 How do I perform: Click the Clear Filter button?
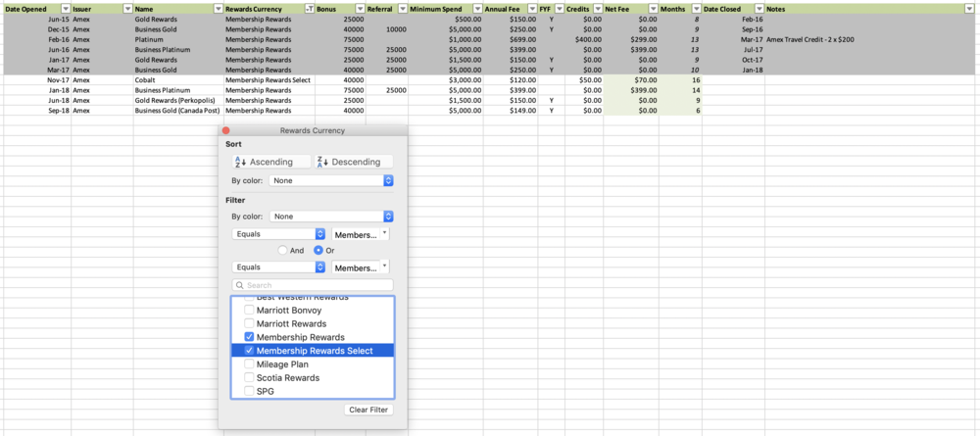tap(368, 410)
